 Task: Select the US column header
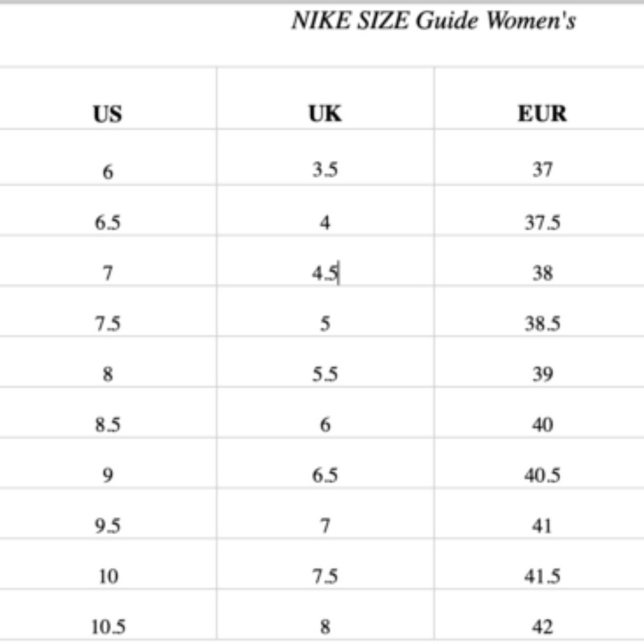coord(108,114)
